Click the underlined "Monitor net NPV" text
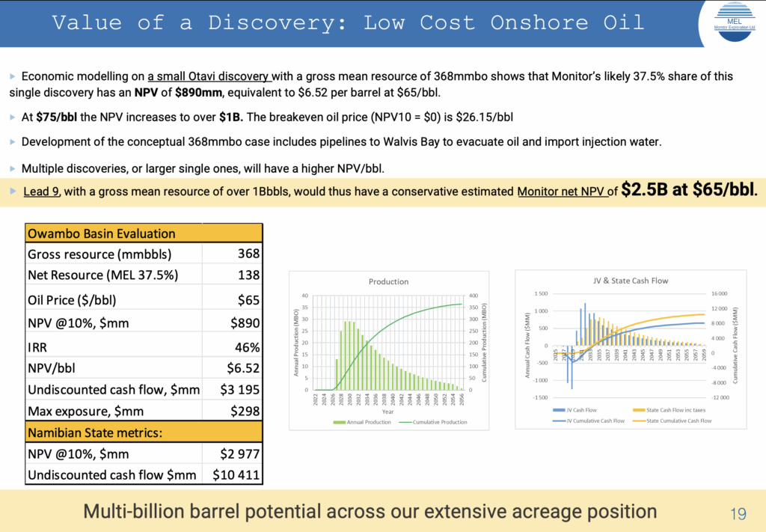 (560, 192)
